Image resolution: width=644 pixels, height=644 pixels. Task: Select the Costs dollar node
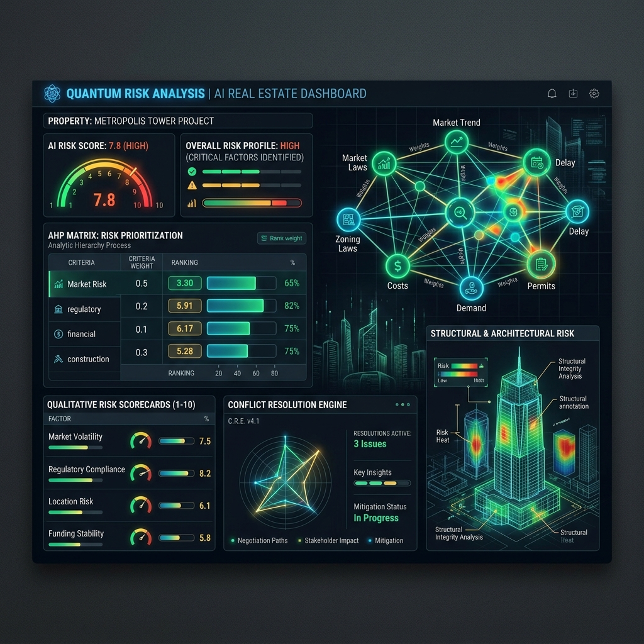(397, 266)
